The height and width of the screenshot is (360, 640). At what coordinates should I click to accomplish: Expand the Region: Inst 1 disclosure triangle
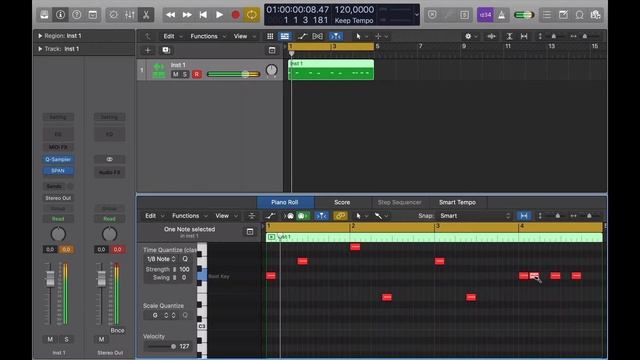coord(40,36)
